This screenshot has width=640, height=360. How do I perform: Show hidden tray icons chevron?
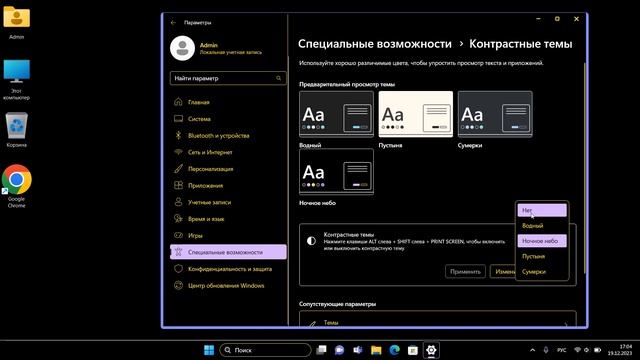pos(533,350)
